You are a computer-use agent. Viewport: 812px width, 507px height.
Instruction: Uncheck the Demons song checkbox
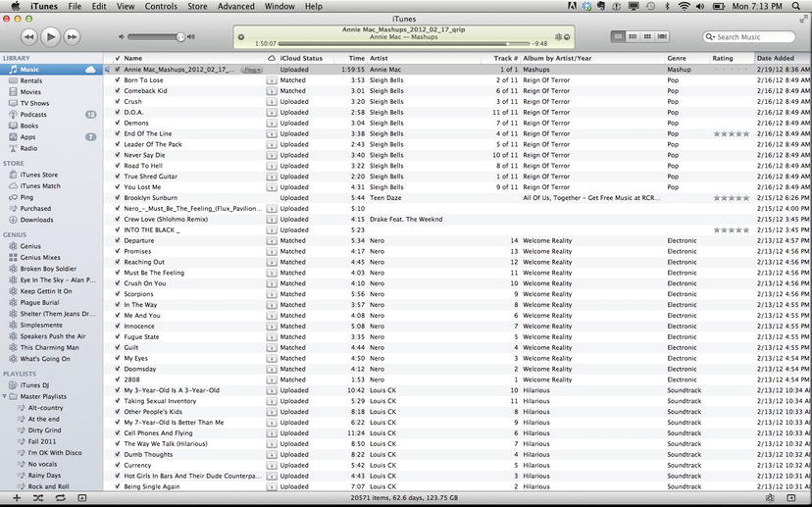point(117,123)
